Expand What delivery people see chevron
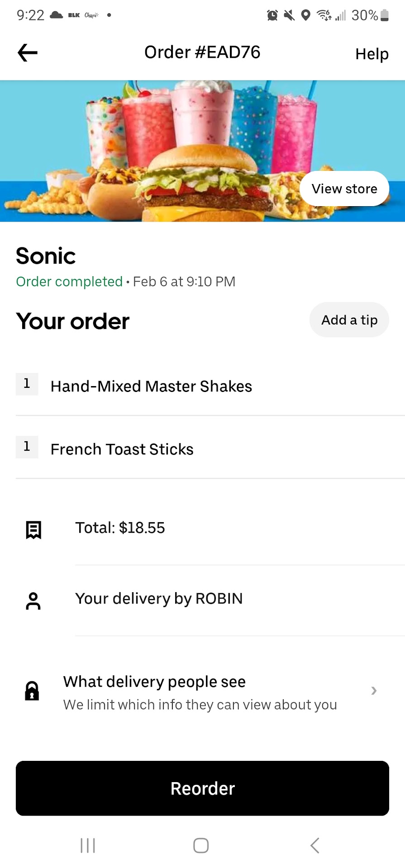The height and width of the screenshot is (868, 405). tap(374, 690)
